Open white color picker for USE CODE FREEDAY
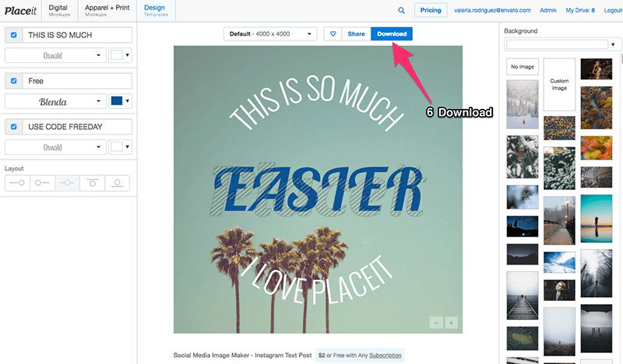Viewport: 623px width, 364px height. [120, 147]
